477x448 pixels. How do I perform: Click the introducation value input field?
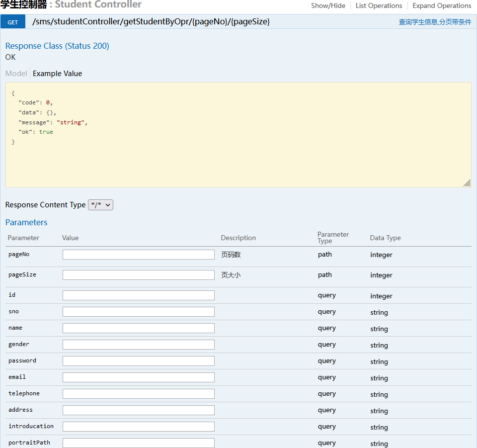tap(139, 427)
